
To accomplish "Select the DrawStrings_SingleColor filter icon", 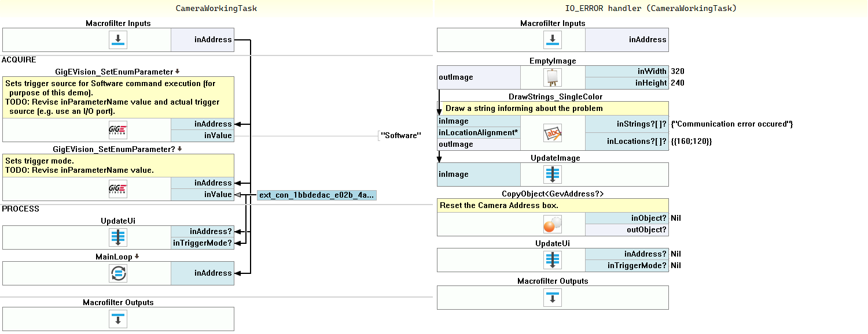I will click(x=553, y=133).
